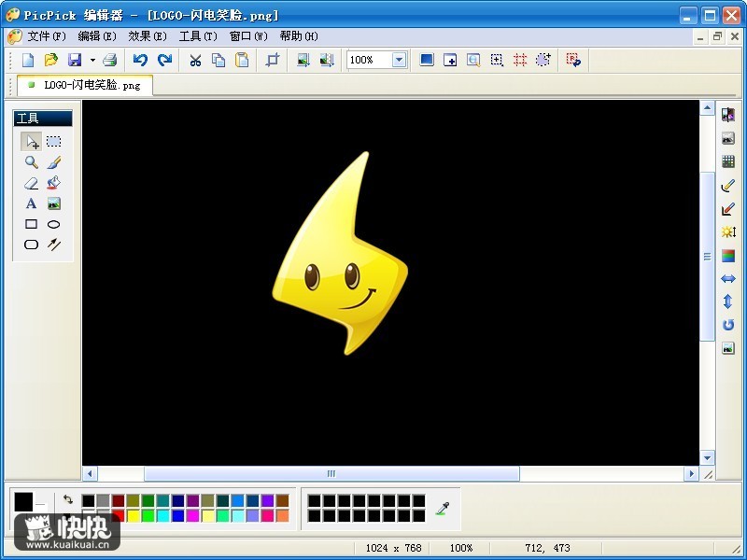Image resolution: width=747 pixels, height=560 pixels.
Task: Choose the orange palette swatch
Action: tap(283, 516)
